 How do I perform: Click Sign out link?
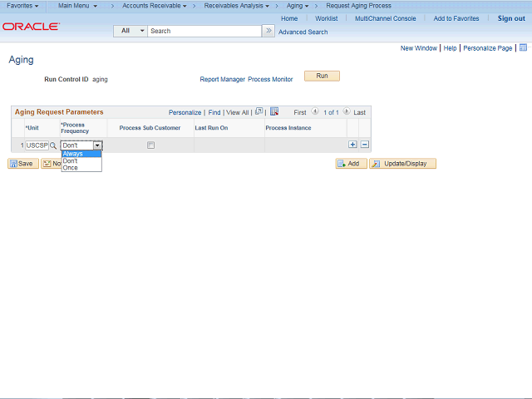(x=511, y=18)
